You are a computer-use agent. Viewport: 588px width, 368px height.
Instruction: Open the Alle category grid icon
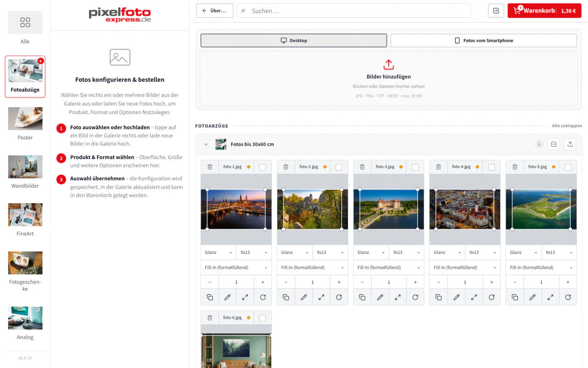25,23
